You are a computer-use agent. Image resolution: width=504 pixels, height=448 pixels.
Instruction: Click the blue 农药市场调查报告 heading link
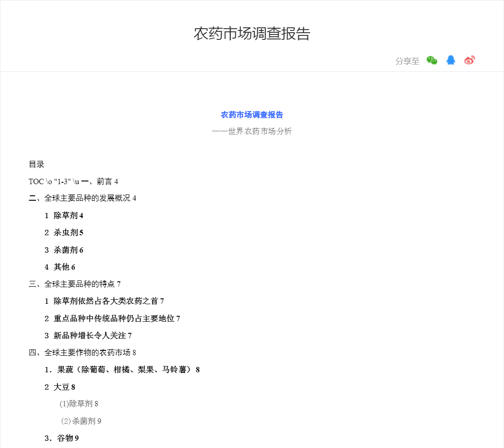tap(252, 115)
